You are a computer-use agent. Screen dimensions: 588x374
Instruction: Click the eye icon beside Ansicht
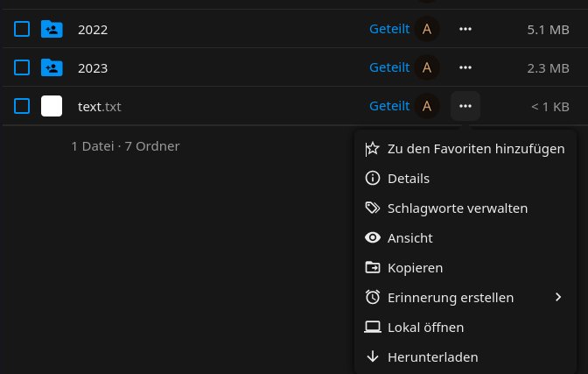coord(373,238)
